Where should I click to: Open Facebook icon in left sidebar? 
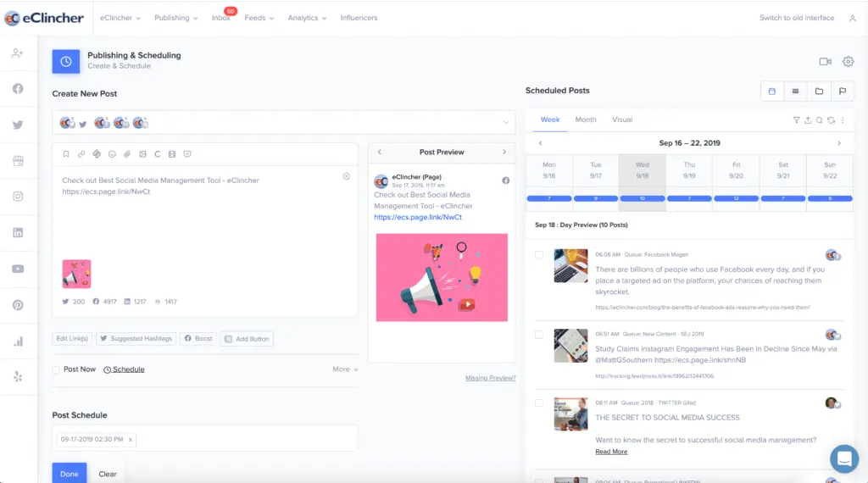coord(18,88)
